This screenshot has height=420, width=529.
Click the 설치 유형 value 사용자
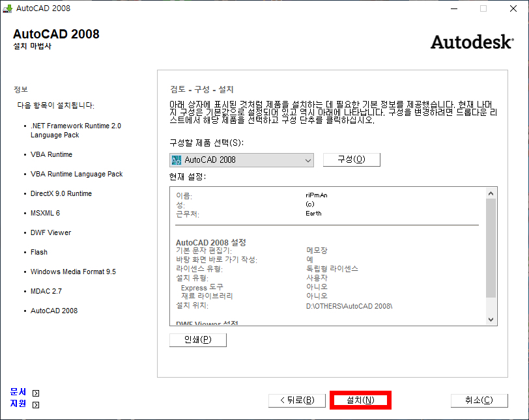(x=317, y=278)
